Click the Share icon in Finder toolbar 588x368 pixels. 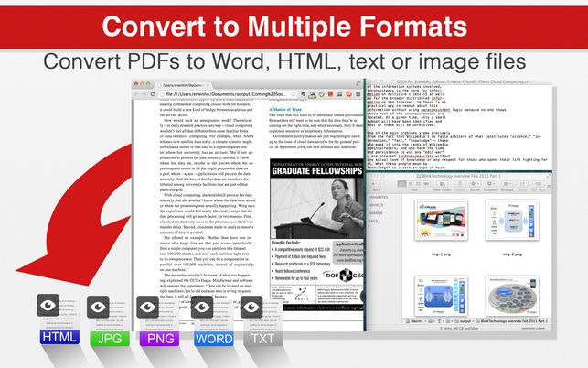[522, 184]
